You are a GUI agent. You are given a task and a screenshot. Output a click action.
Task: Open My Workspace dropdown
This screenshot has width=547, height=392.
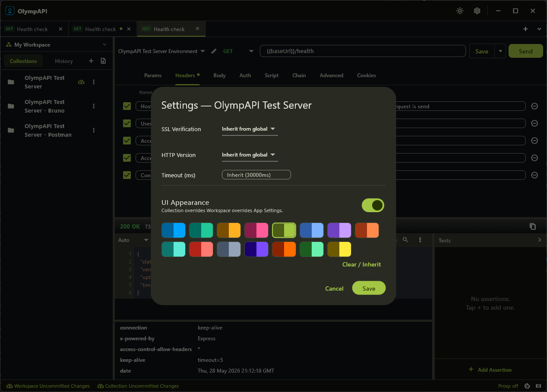[x=57, y=44]
